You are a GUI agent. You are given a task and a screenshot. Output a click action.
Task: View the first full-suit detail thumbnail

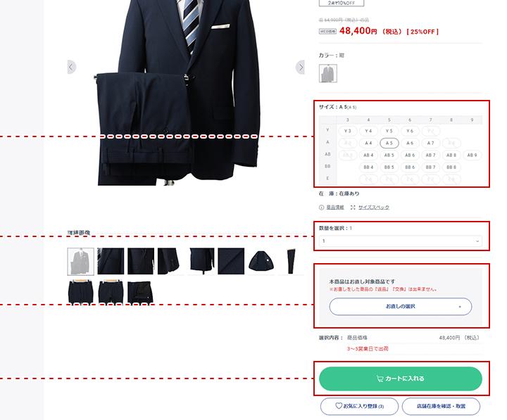tap(81, 262)
